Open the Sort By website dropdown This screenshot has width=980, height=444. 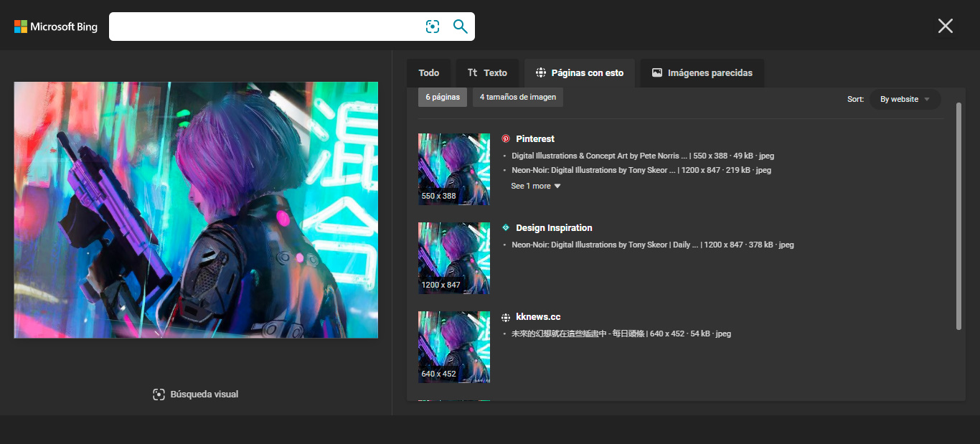[x=905, y=99]
